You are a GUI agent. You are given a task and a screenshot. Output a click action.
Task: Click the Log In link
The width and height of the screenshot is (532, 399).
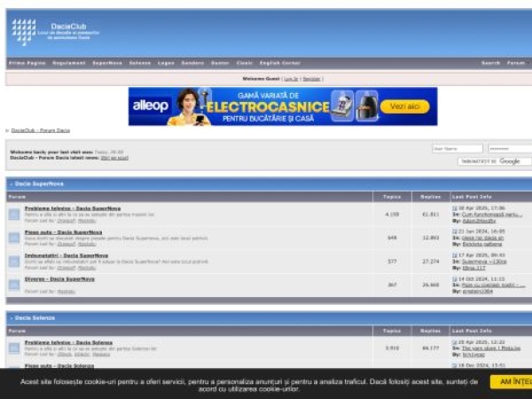point(291,79)
